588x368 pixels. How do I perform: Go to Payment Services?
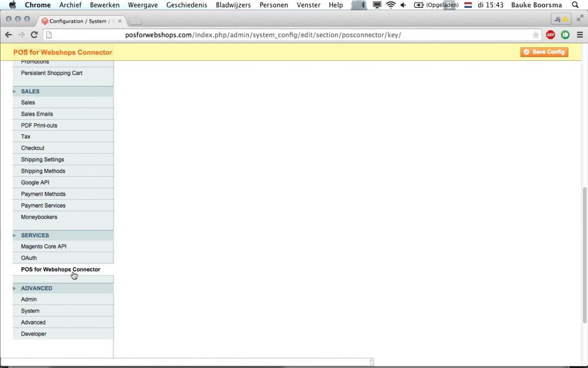point(43,206)
